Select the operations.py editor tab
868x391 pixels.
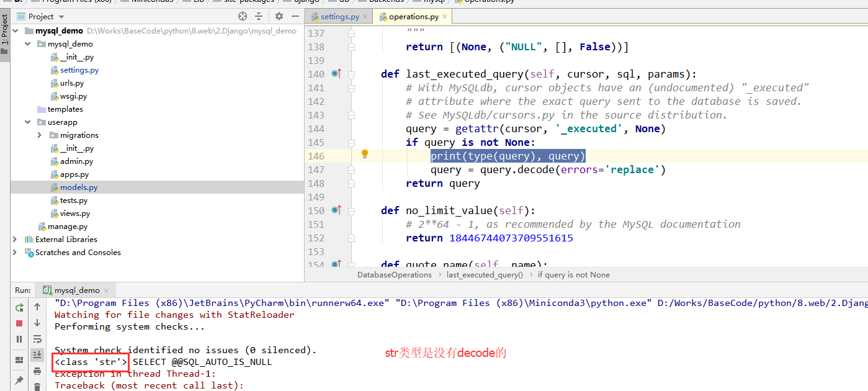[414, 17]
